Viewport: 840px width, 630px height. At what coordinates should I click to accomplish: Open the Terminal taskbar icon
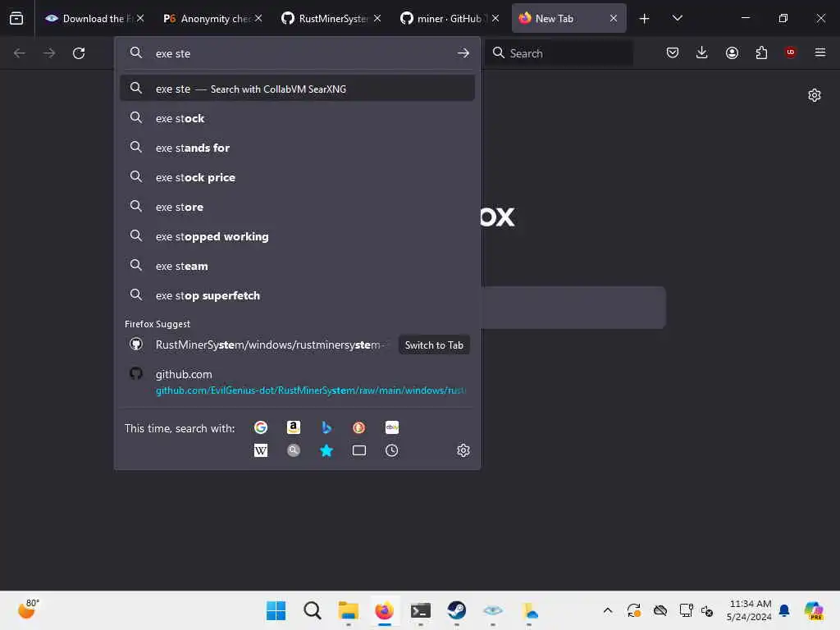pos(421,610)
